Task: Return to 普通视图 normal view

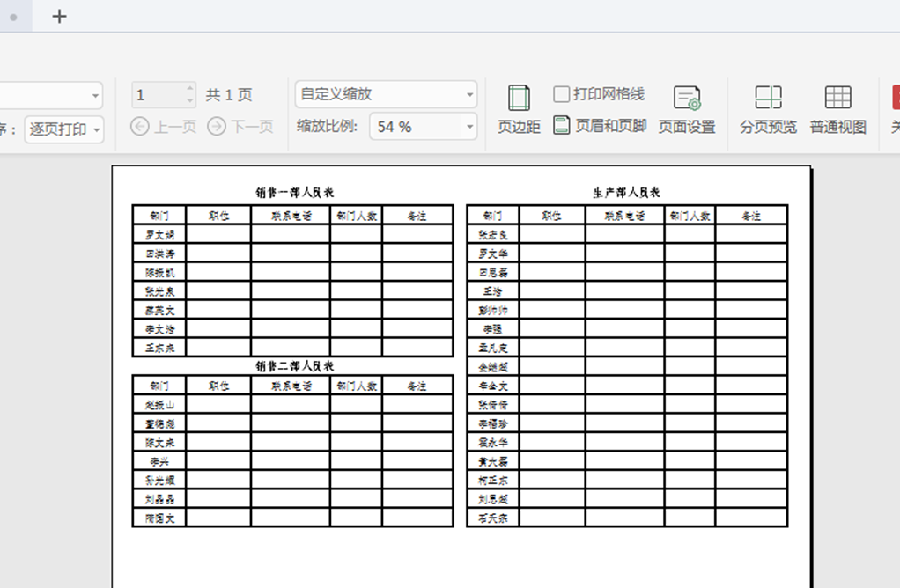Action: tap(837, 109)
